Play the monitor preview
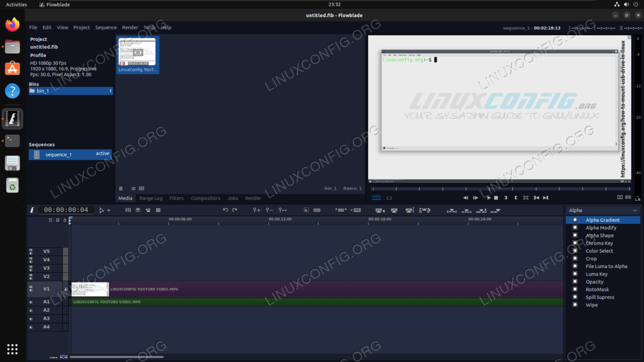This screenshot has height=362, width=644. pyautogui.click(x=488, y=198)
